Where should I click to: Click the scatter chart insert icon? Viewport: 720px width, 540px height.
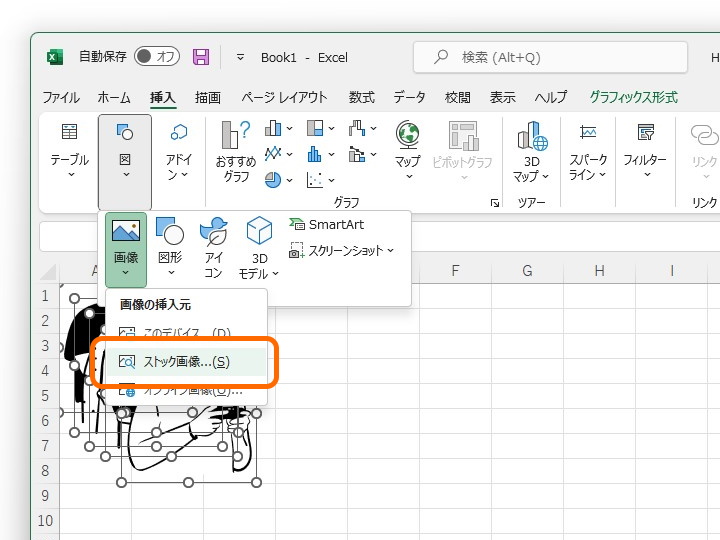(315, 180)
